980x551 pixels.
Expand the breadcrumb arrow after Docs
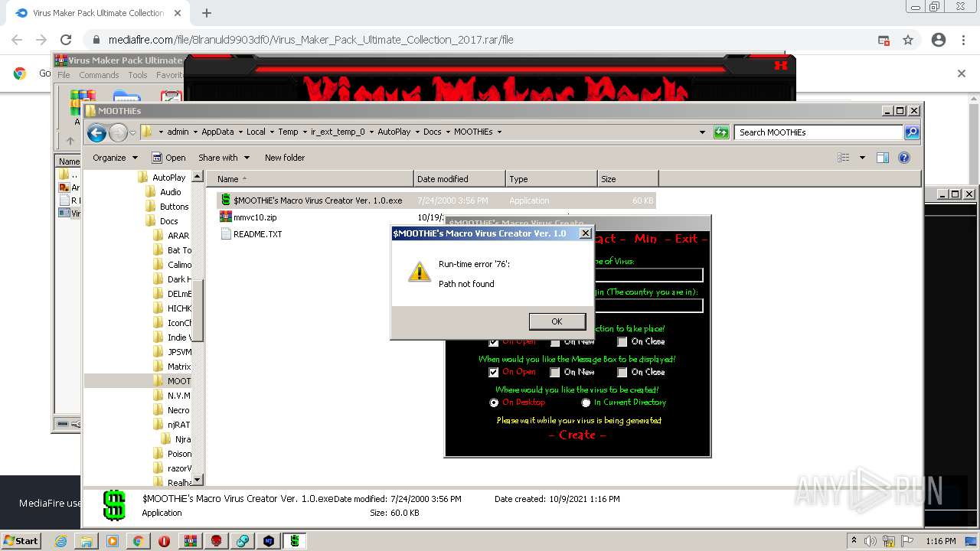click(x=447, y=132)
